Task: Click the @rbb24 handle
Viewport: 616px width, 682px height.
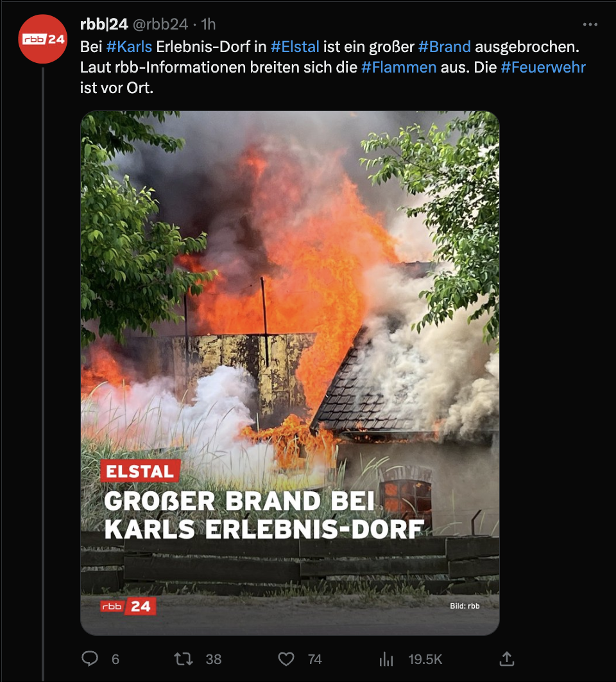Action: [160, 24]
